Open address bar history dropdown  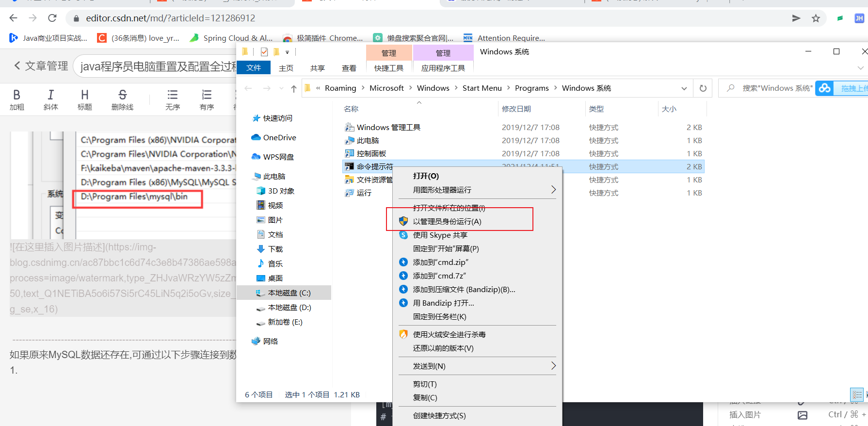point(684,88)
